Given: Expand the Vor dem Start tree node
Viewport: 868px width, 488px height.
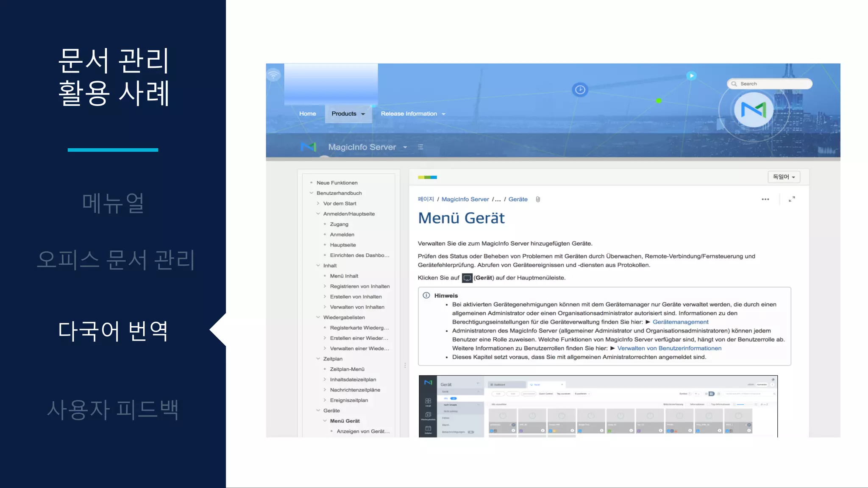Looking at the screenshot, I should point(318,204).
